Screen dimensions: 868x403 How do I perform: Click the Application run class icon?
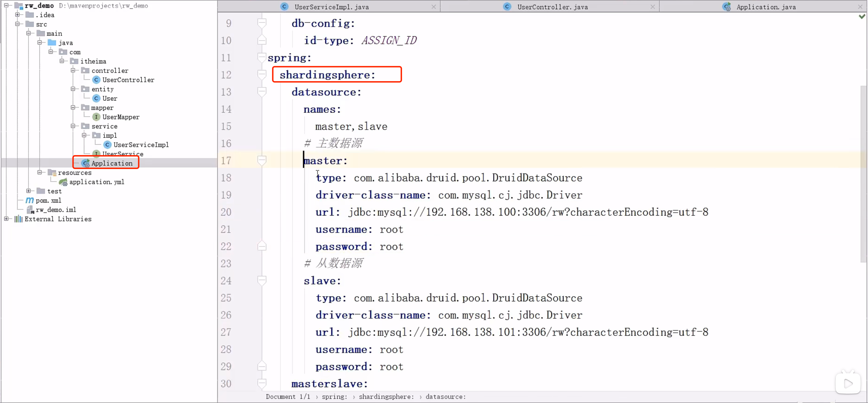point(86,163)
